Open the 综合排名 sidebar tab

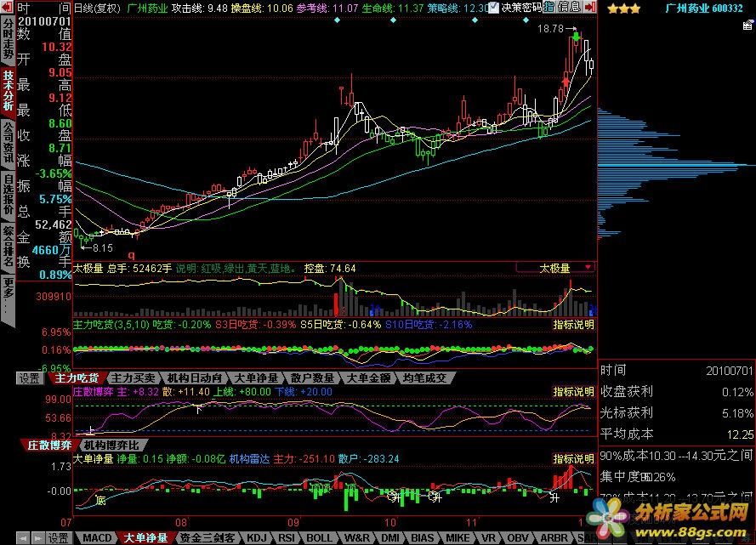9,247
